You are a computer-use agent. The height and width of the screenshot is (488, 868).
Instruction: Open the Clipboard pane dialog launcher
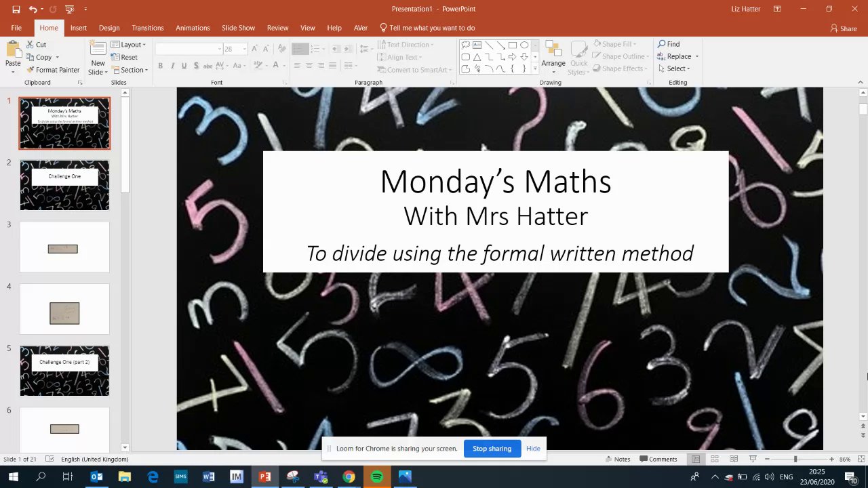tap(80, 83)
